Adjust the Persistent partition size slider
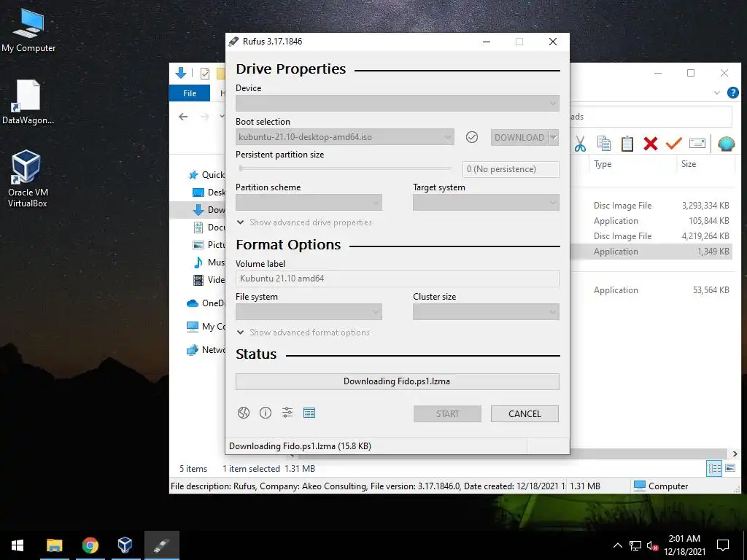747x560 pixels. click(x=344, y=168)
